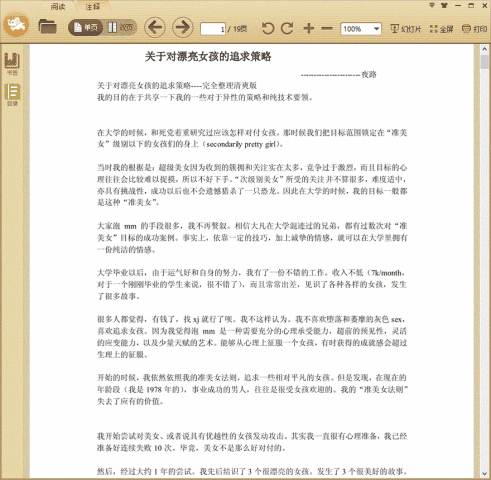Screen dimensions: 491x480
Task: Switch to the 注释 tab
Action: point(93,6)
